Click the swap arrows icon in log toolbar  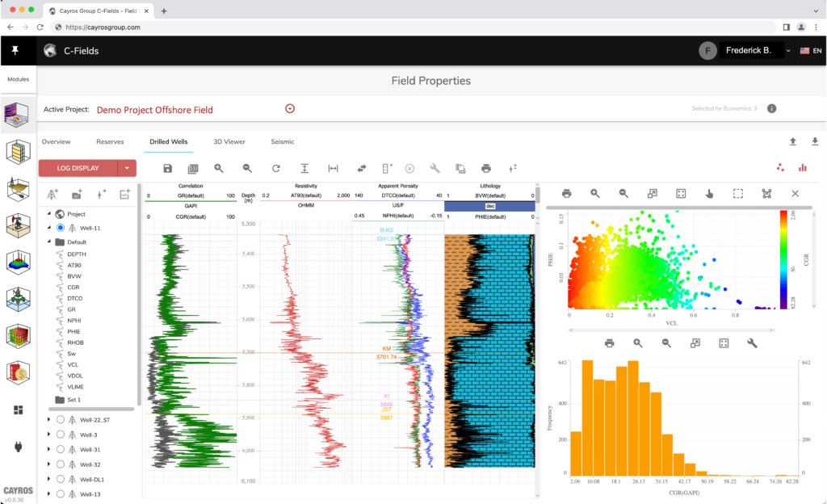(362, 168)
